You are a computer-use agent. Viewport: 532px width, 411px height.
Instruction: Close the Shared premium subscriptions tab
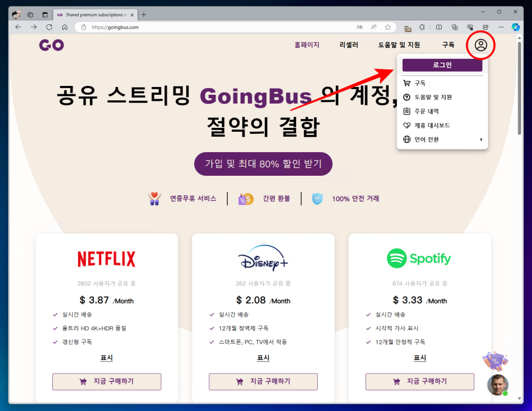point(132,15)
